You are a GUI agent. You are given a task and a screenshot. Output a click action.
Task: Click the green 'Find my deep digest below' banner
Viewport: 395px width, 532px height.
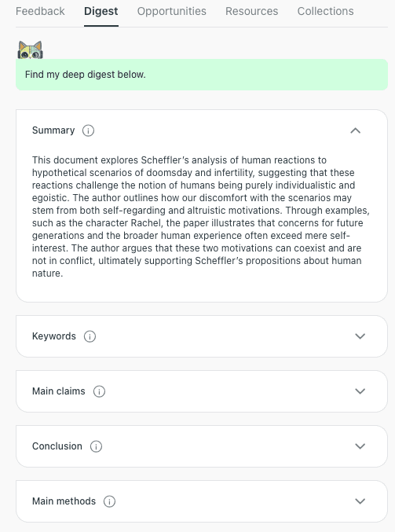point(202,75)
